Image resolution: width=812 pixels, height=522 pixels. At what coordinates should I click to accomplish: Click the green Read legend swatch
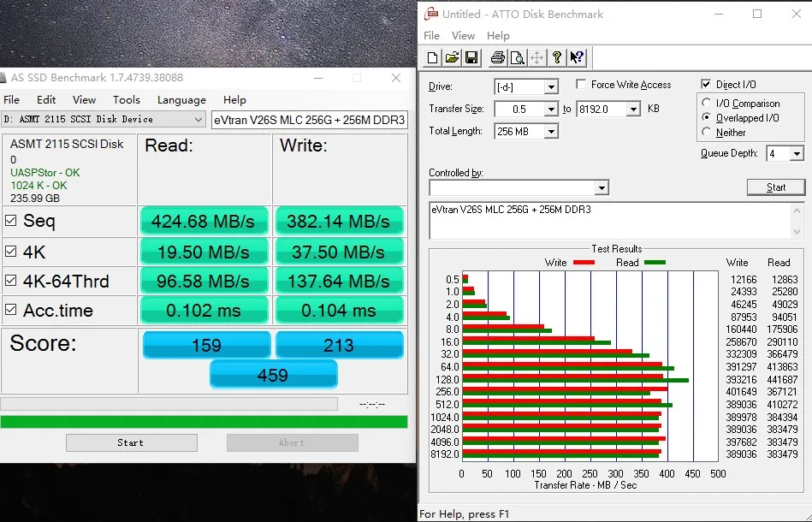655,263
